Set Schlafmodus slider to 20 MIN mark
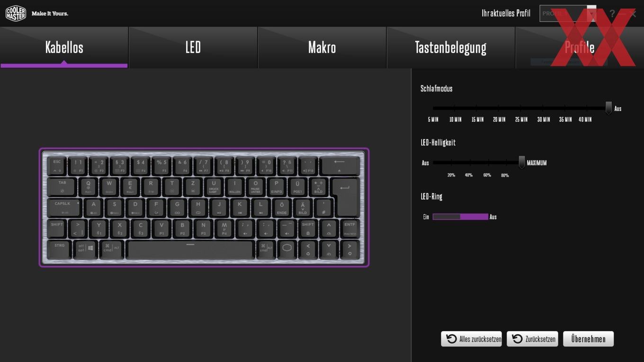Screen dimensions: 644x362 click(x=499, y=108)
